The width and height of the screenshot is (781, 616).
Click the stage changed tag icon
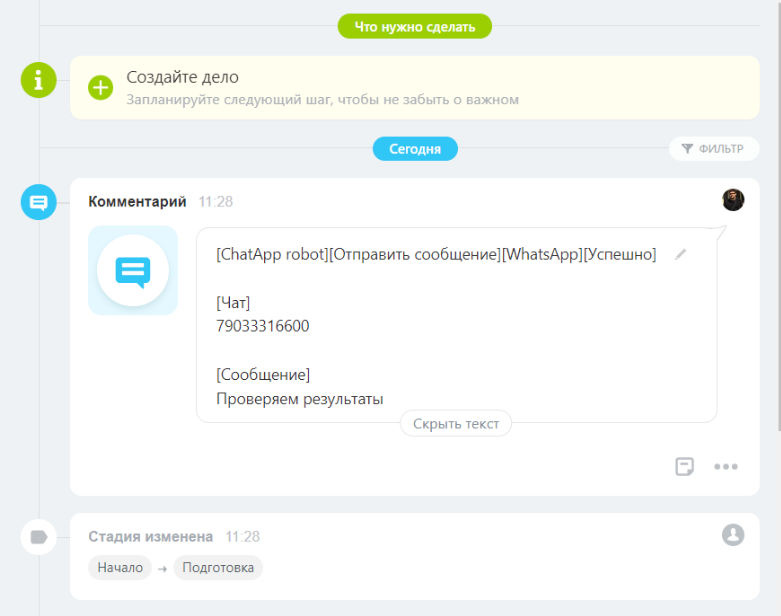(39, 537)
